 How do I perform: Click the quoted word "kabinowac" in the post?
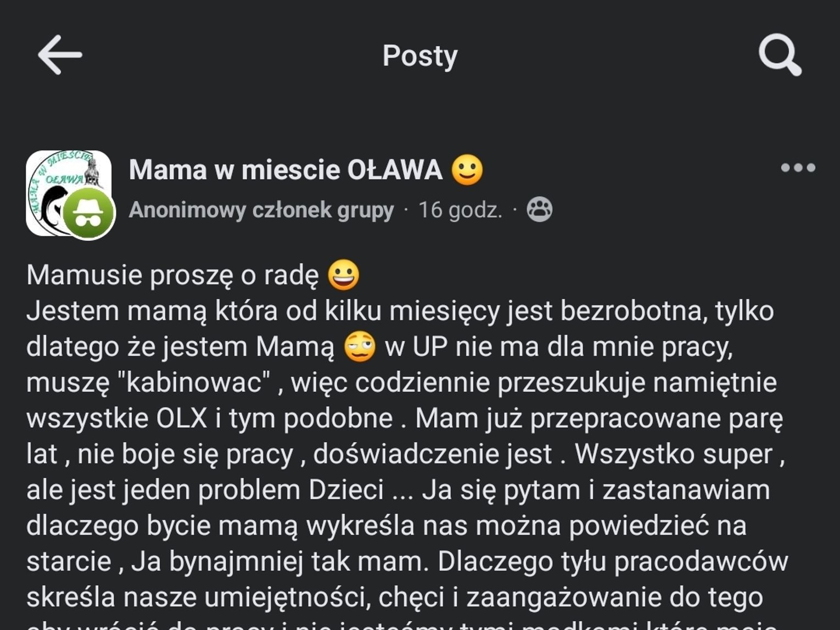pos(194,383)
